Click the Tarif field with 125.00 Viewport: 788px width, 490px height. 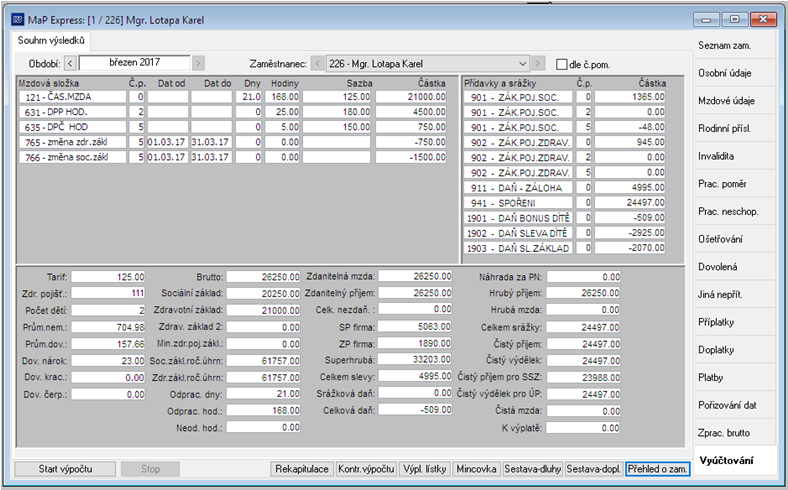108,276
